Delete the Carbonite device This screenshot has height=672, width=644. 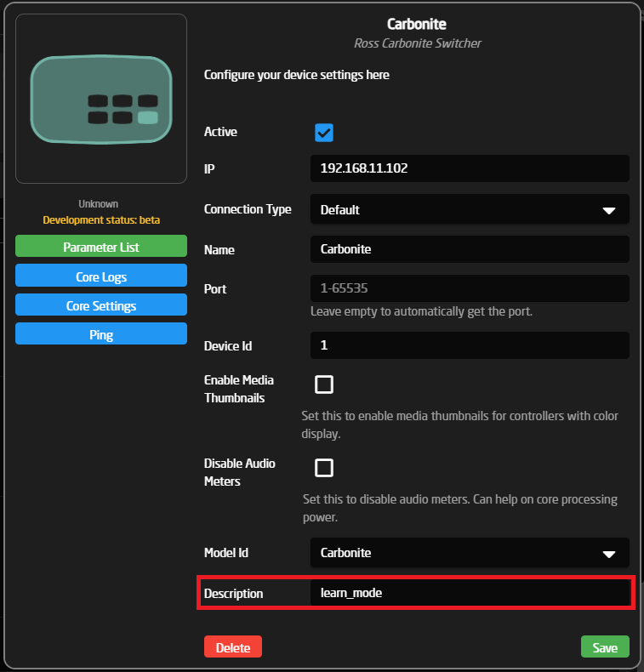[x=232, y=646]
